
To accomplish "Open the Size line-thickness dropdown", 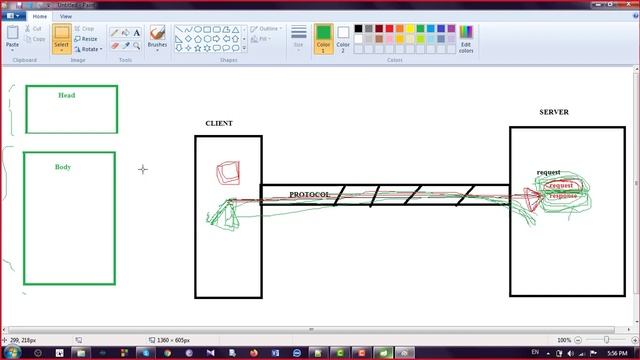I will (x=298, y=39).
